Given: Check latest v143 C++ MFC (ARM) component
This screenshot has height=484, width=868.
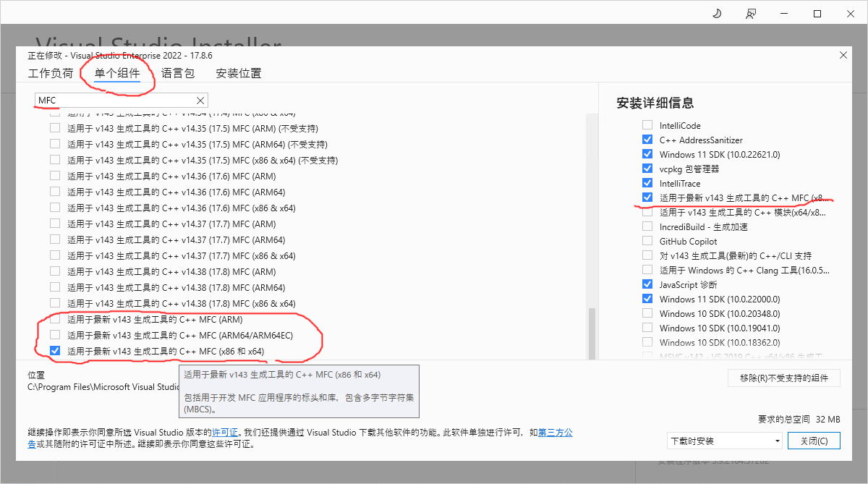Looking at the screenshot, I should (55, 320).
